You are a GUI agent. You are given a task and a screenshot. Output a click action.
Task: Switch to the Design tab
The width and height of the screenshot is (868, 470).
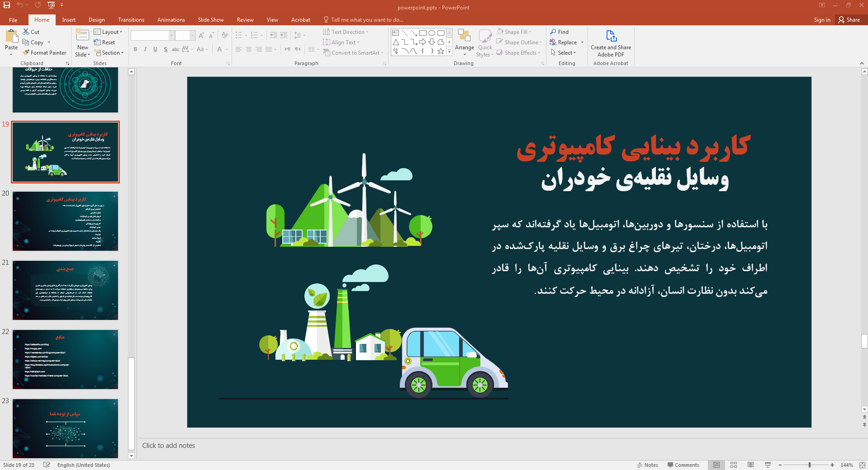(96, 20)
